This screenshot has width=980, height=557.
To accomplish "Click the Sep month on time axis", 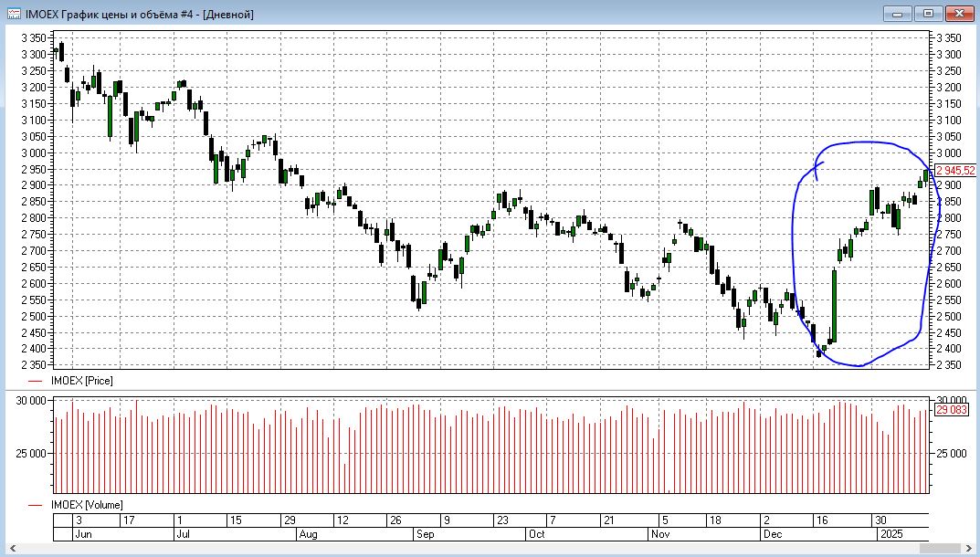I will pos(426,532).
